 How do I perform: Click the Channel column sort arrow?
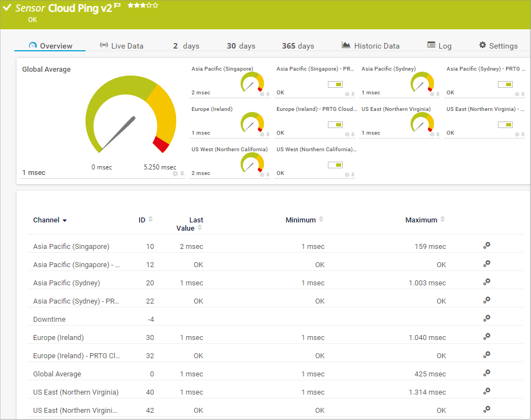pyautogui.click(x=65, y=221)
